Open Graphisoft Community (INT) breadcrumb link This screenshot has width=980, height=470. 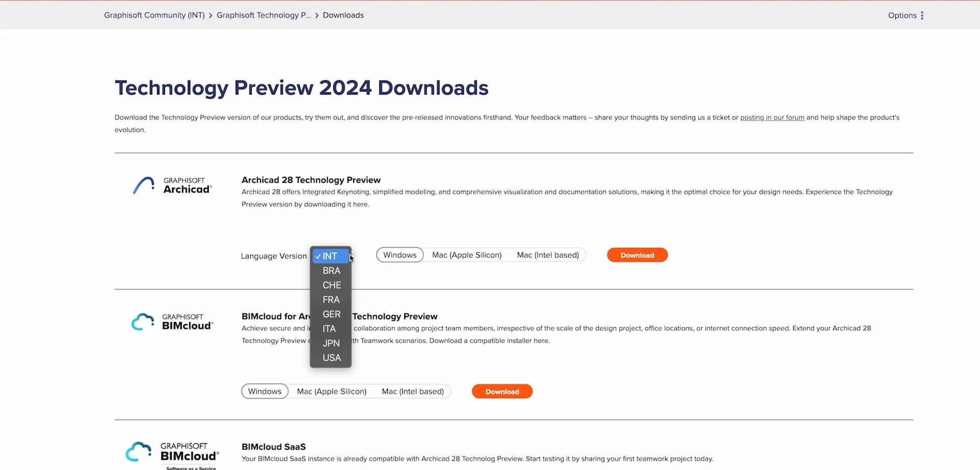(x=154, y=15)
